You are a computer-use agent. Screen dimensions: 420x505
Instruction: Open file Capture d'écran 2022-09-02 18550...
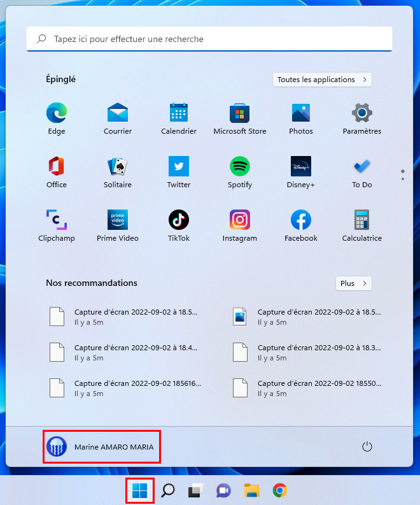[x=307, y=388]
